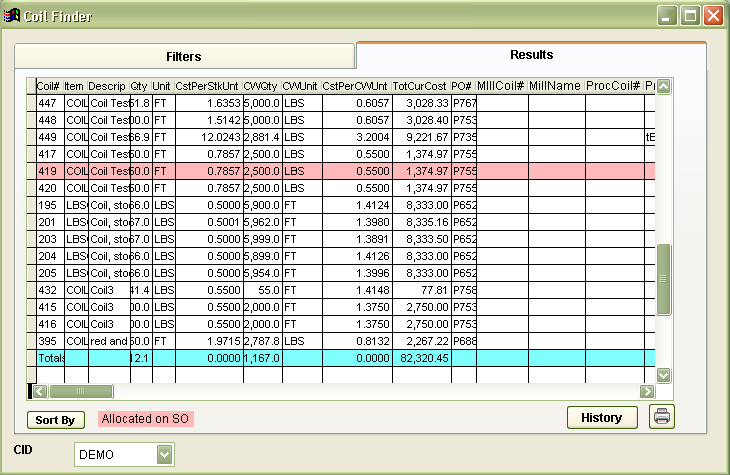The width and height of the screenshot is (730, 475).
Task: Select the highlighted row for coil 419
Action: [x=340, y=172]
